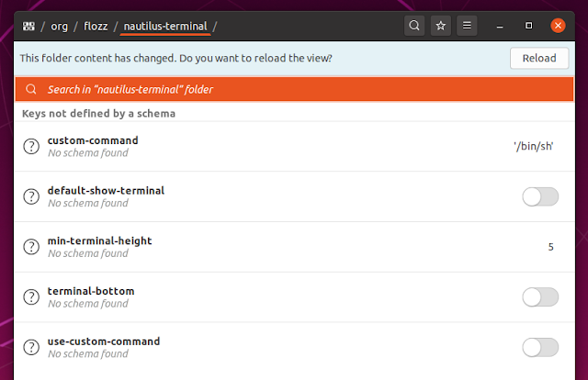Enable the terminal-bottom switch
588x380 pixels.
[540, 297]
